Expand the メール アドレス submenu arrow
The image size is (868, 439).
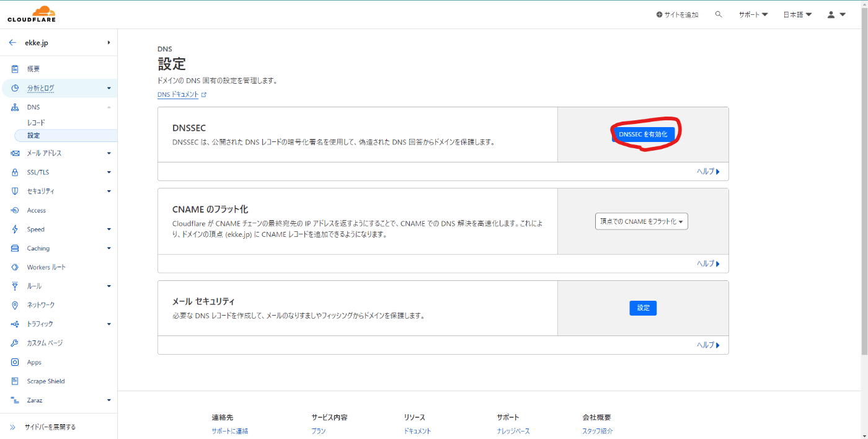pos(108,153)
